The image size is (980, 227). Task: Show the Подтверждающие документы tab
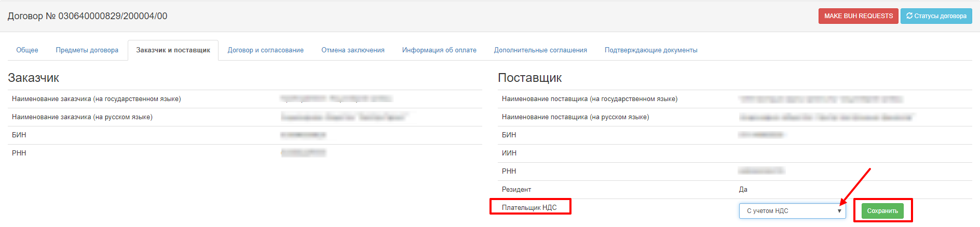coord(650,50)
